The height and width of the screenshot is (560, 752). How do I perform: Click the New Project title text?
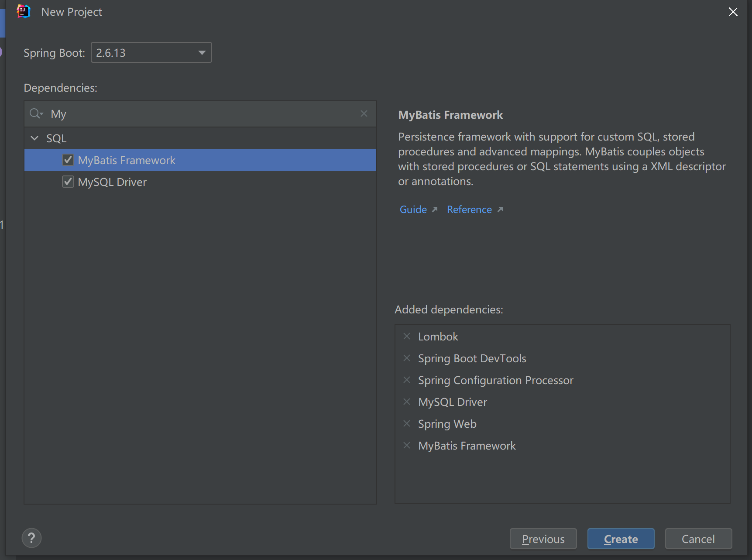click(72, 12)
